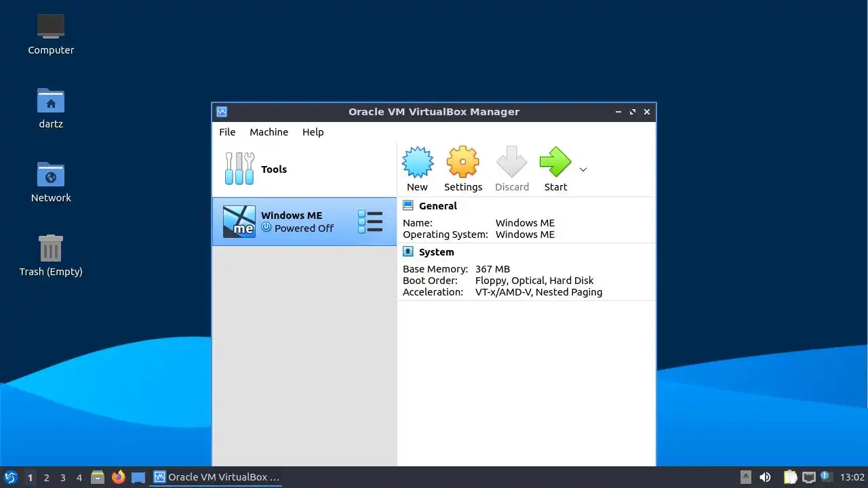Open Windows ME machine tools menu icon
Screen dimensions: 868x488
pyautogui.click(x=370, y=222)
